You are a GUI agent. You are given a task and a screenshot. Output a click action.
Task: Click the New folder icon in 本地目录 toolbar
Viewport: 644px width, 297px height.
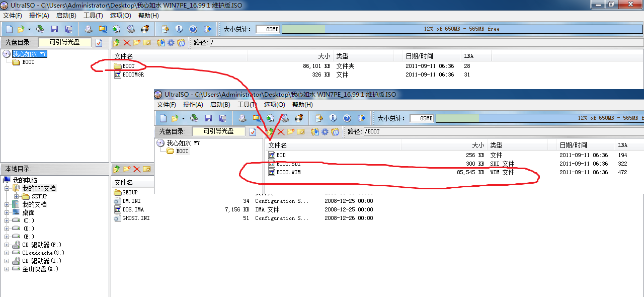point(127,169)
